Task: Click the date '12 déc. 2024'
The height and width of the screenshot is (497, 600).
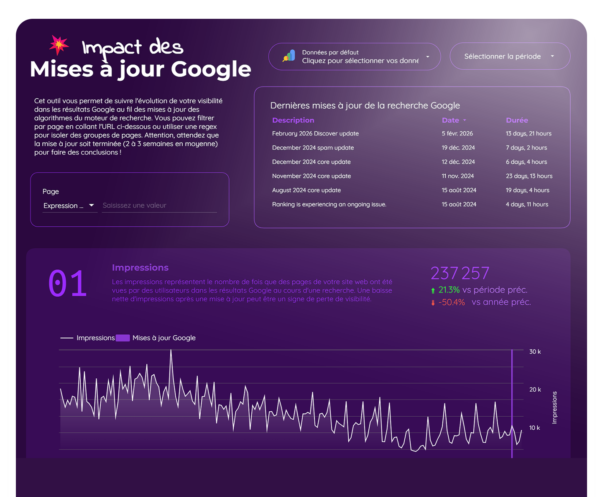Action: click(458, 162)
